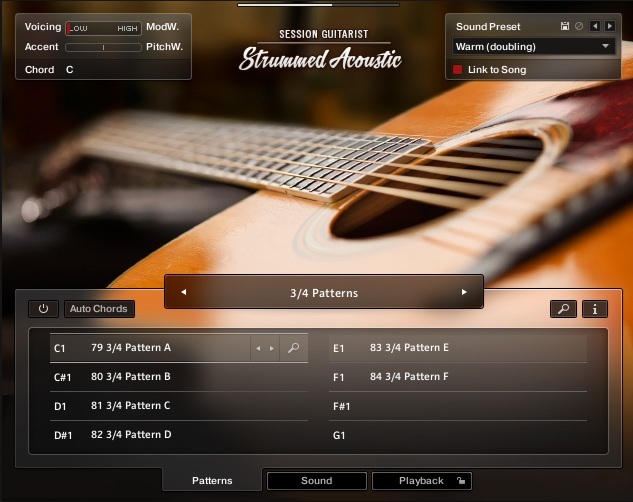
Task: Click the Sound Preset header label
Action: 488,27
